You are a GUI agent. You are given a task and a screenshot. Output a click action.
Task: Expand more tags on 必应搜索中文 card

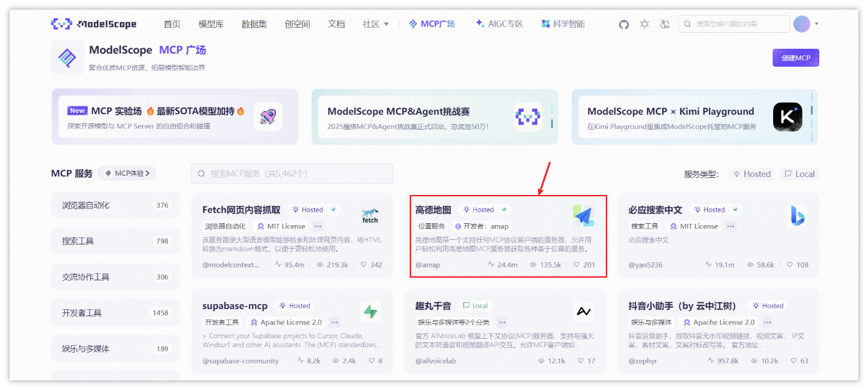coord(731,226)
